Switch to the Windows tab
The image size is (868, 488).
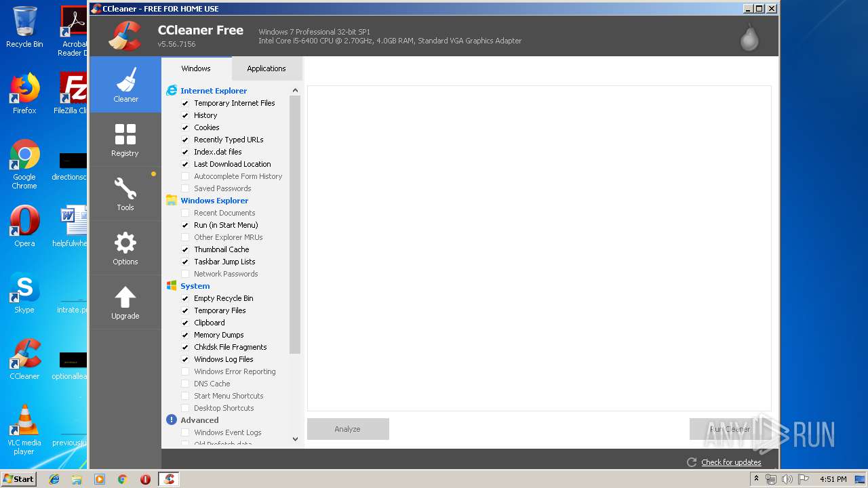pyautogui.click(x=196, y=68)
